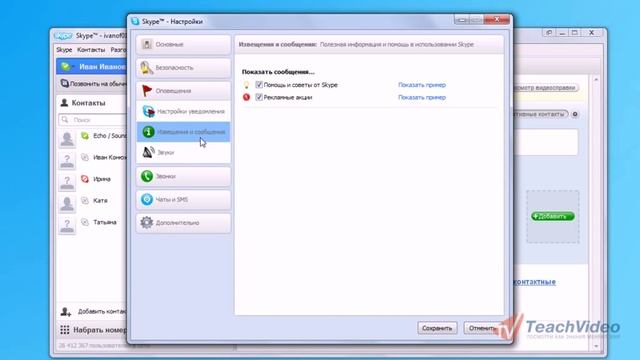Click the gear icon near contacts filter in main window
This screenshot has width=640, height=360.
coord(575,114)
